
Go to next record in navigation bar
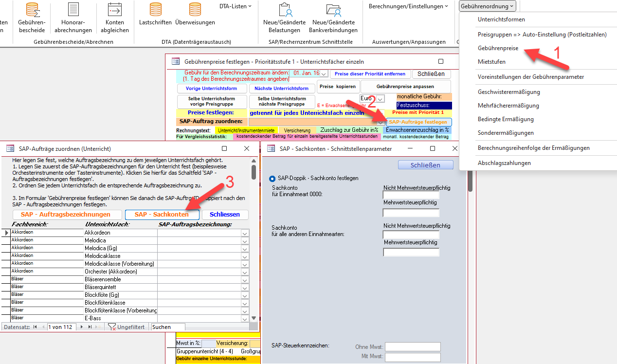tap(81, 327)
